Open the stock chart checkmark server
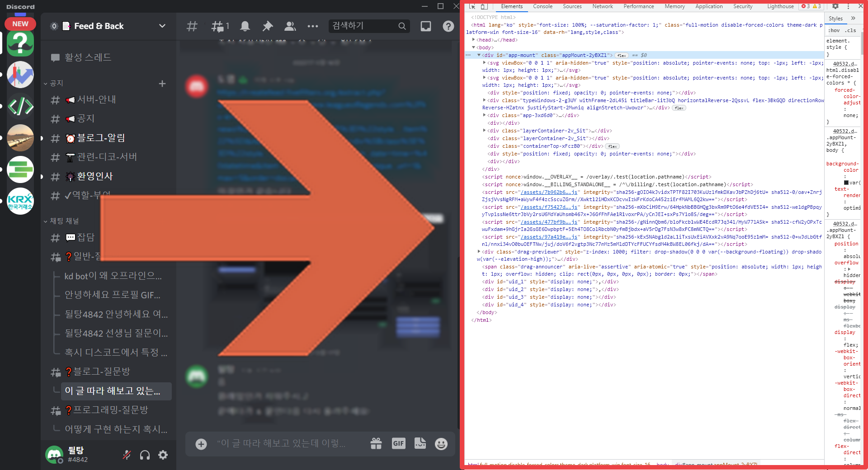The height and width of the screenshot is (470, 868). point(20,75)
